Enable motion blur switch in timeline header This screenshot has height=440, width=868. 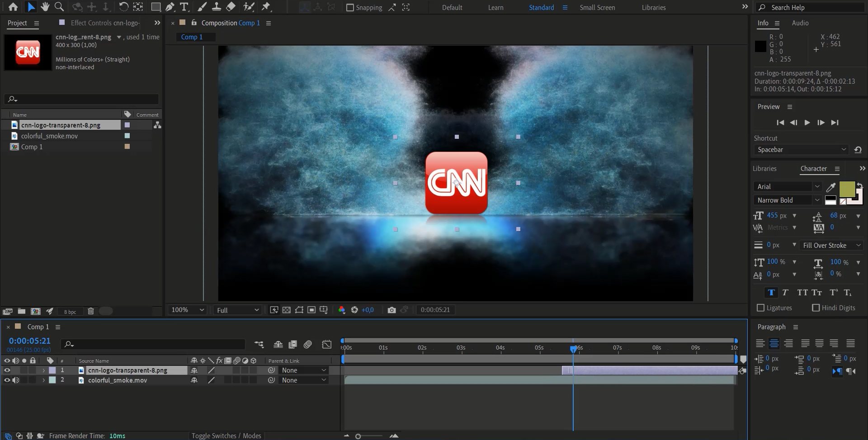coord(307,345)
